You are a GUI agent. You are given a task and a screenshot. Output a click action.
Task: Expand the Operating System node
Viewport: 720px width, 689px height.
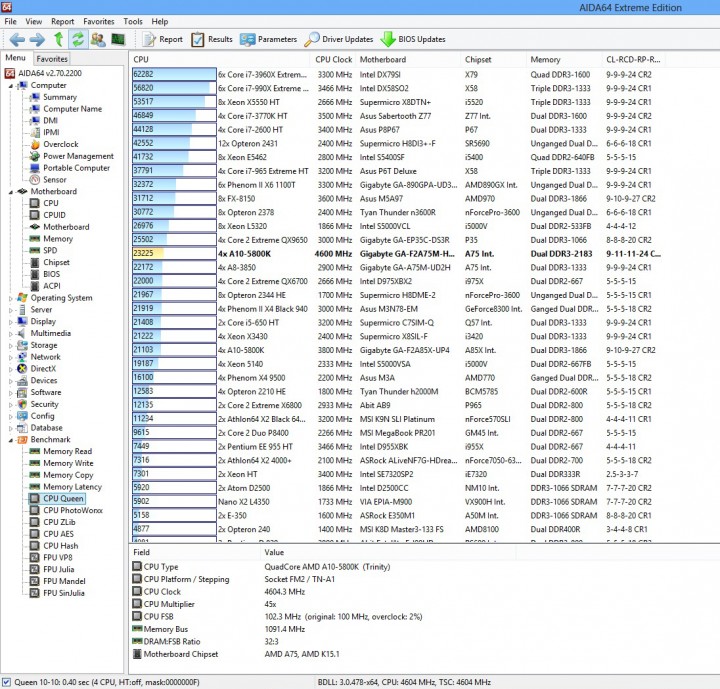pyautogui.click(x=11, y=298)
